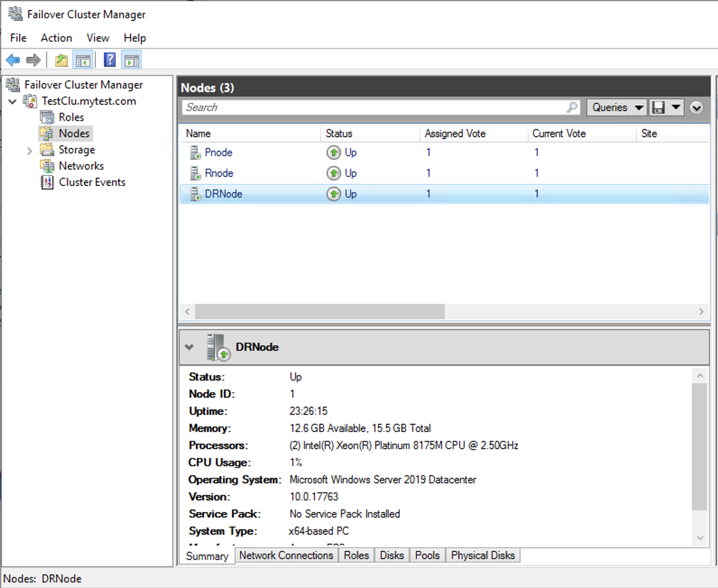Toggle the Show/Hide Action Pane icon
Screen dimensions: 718x588
pos(132,60)
